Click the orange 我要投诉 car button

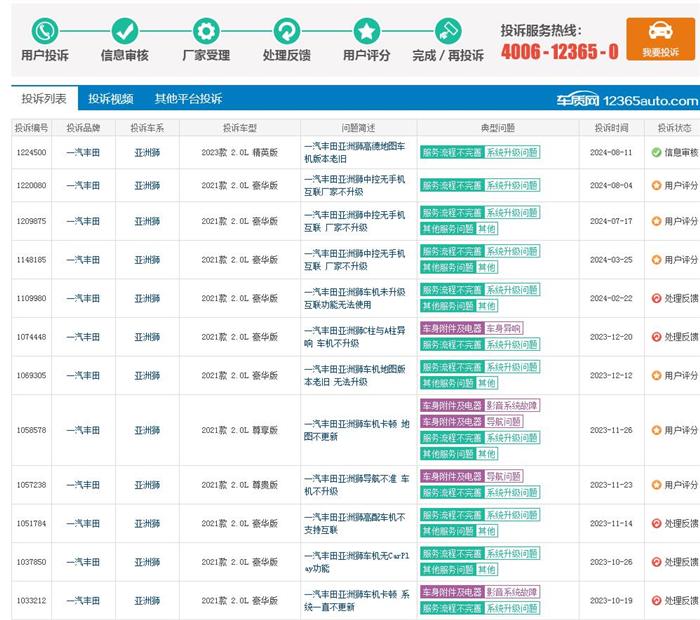point(660,39)
